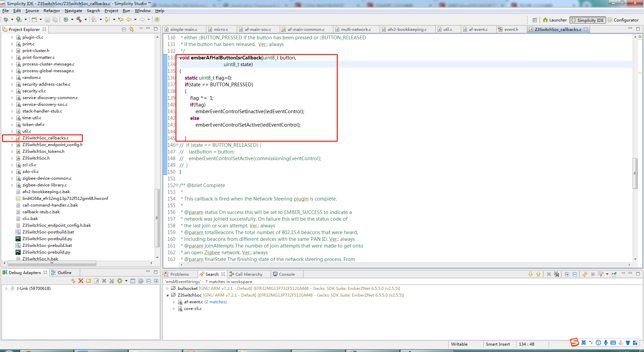The width and height of the screenshot is (644, 352).
Task: Toggle Chinese/English input mode in IME bar
Action: pyautogui.click(x=584, y=343)
